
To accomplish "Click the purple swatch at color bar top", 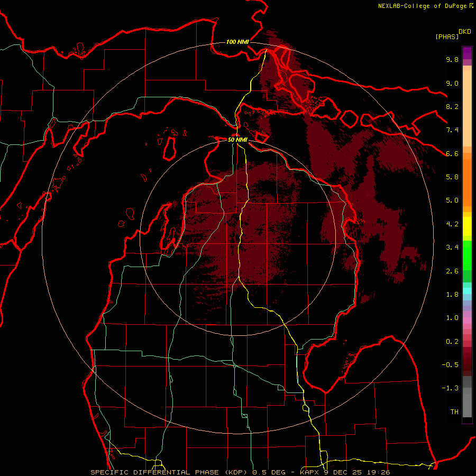I will coord(467,53).
